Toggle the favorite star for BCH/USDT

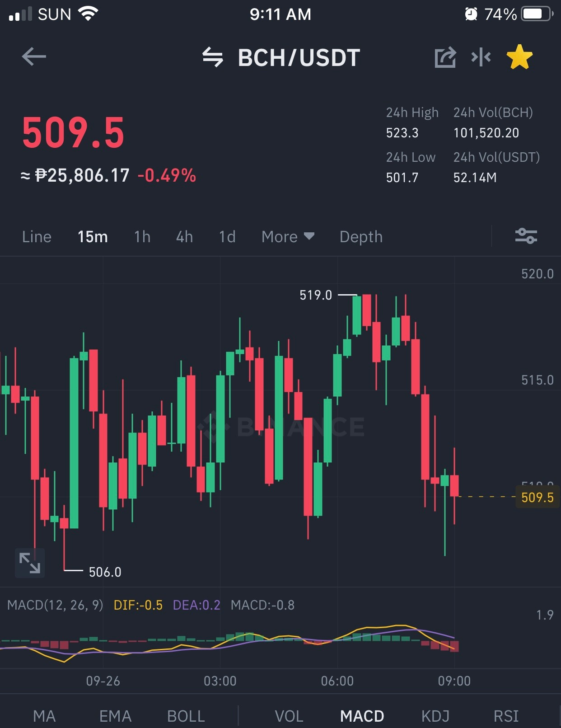point(519,57)
